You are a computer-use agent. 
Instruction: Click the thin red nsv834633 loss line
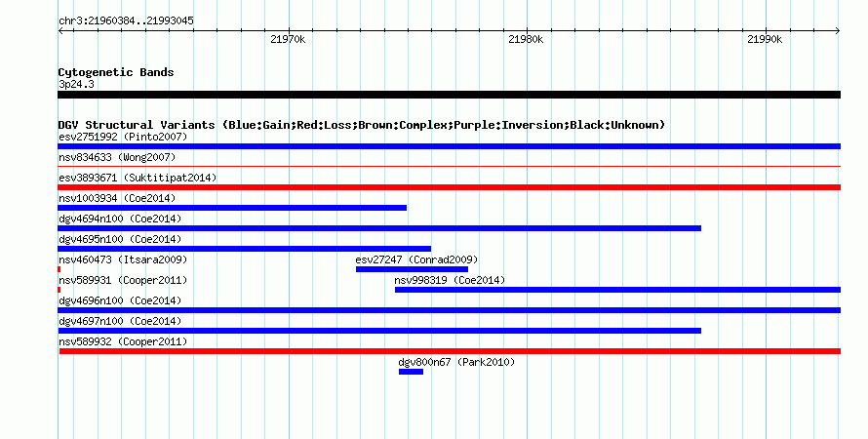pyautogui.click(x=449, y=166)
